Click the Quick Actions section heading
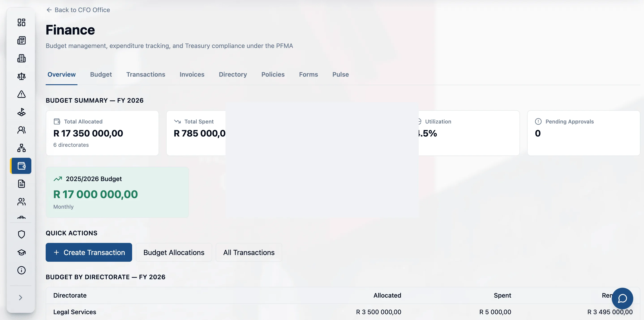 coord(71,233)
